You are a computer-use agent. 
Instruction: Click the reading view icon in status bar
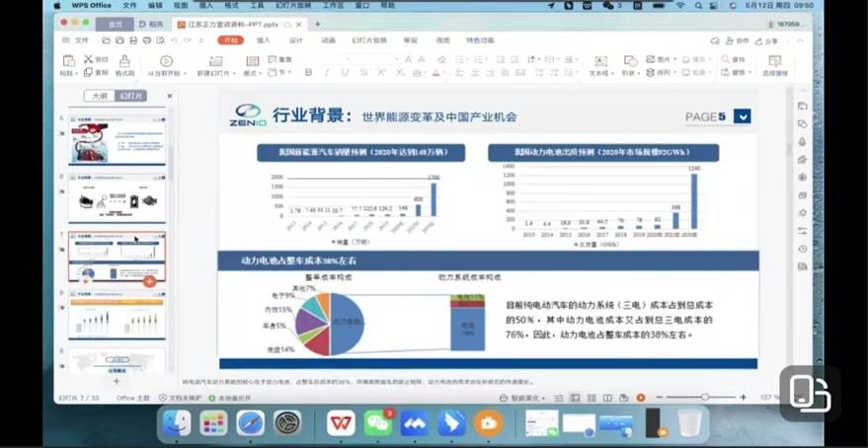[607, 398]
